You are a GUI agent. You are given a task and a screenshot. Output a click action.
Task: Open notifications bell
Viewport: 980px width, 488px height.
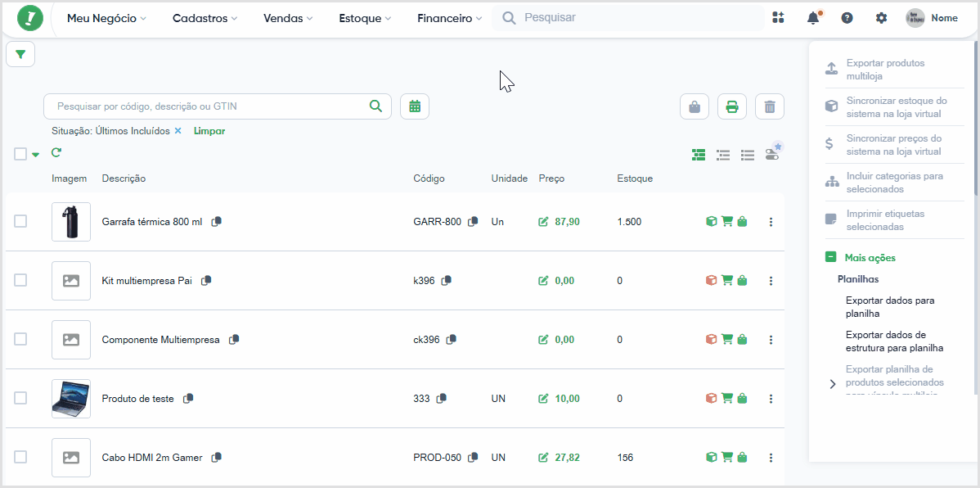click(813, 17)
